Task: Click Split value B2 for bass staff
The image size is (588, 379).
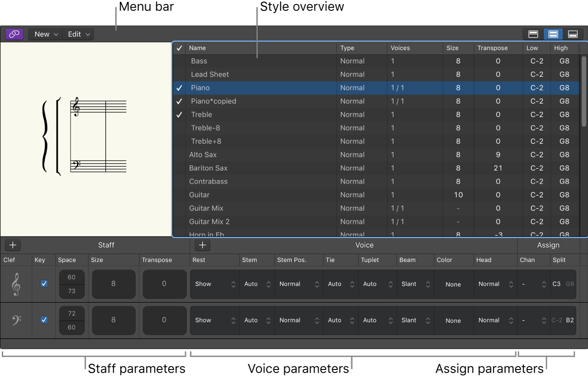Action: 570,320
